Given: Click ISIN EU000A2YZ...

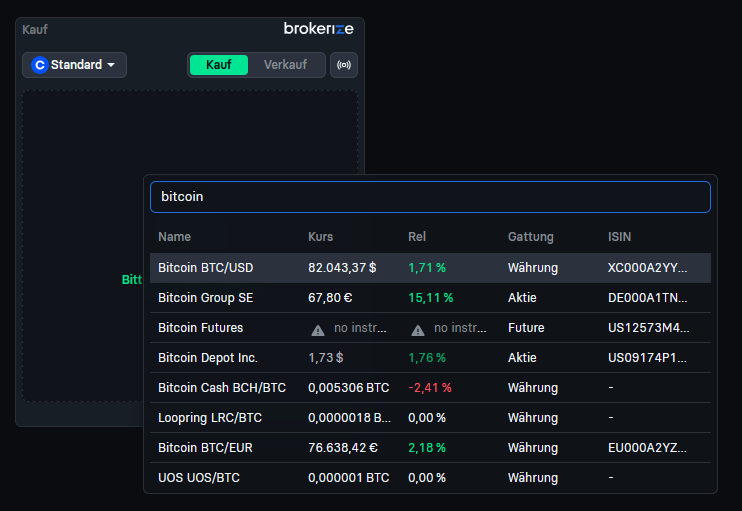Looking at the screenshot, I should coord(647,448).
